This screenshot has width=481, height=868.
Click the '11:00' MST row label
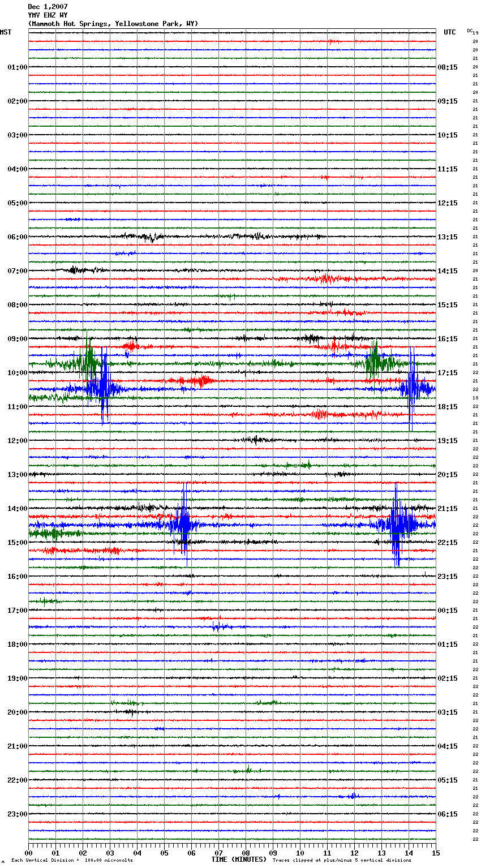[18, 407]
